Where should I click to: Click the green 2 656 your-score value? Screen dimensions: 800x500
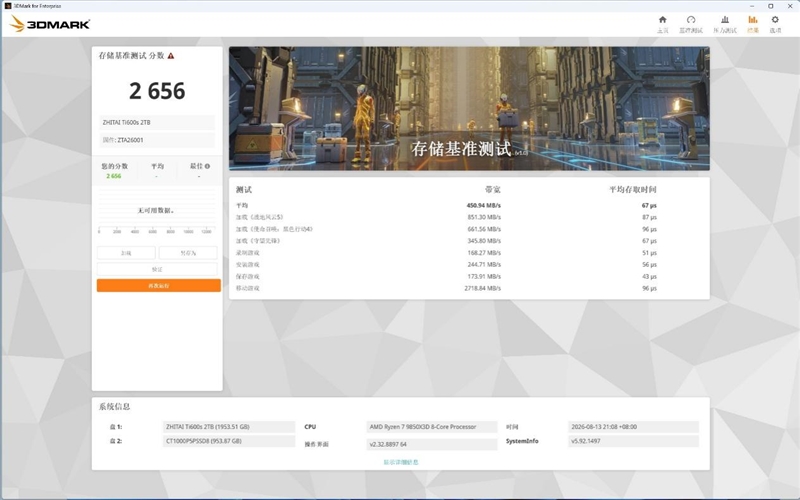[114, 176]
